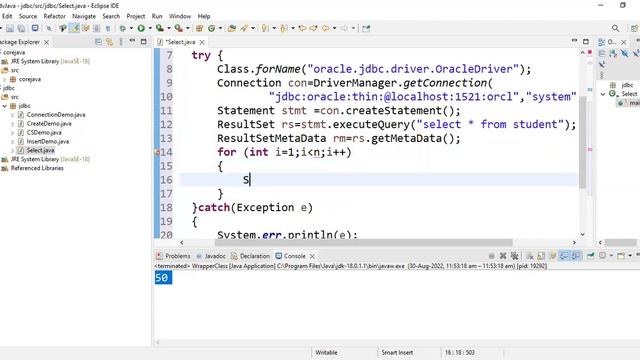The height and width of the screenshot is (360, 640).
Task: Toggle Show Whitespace Characters in toolbar
Action: [108, 28]
